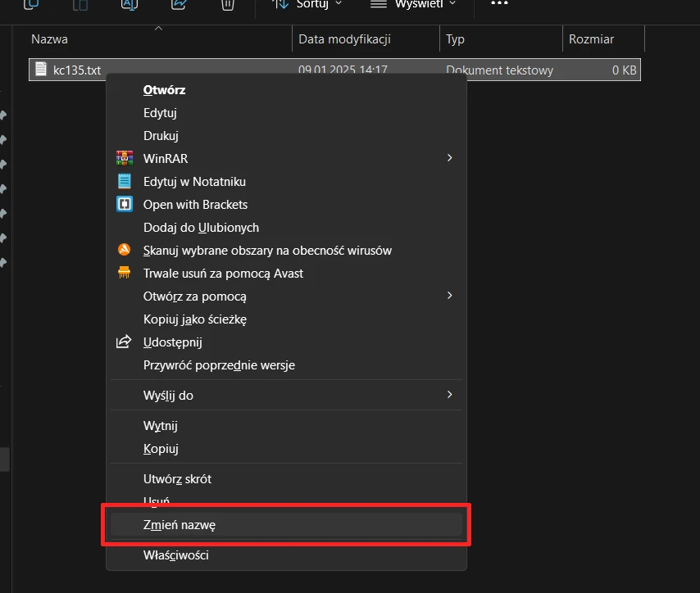Open Właściwości from the context menu

(286, 555)
